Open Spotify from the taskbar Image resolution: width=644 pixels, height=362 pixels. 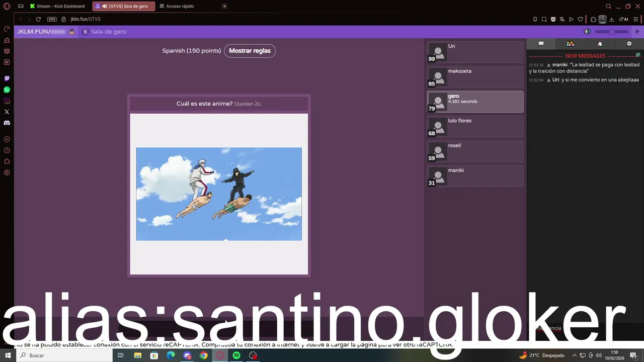(236, 355)
